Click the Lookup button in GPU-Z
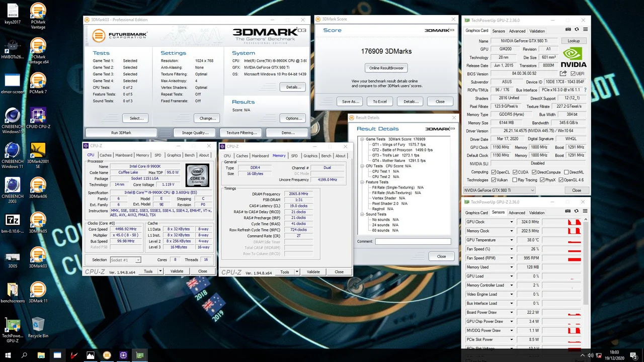The width and height of the screenshot is (644, 362). 574,41
